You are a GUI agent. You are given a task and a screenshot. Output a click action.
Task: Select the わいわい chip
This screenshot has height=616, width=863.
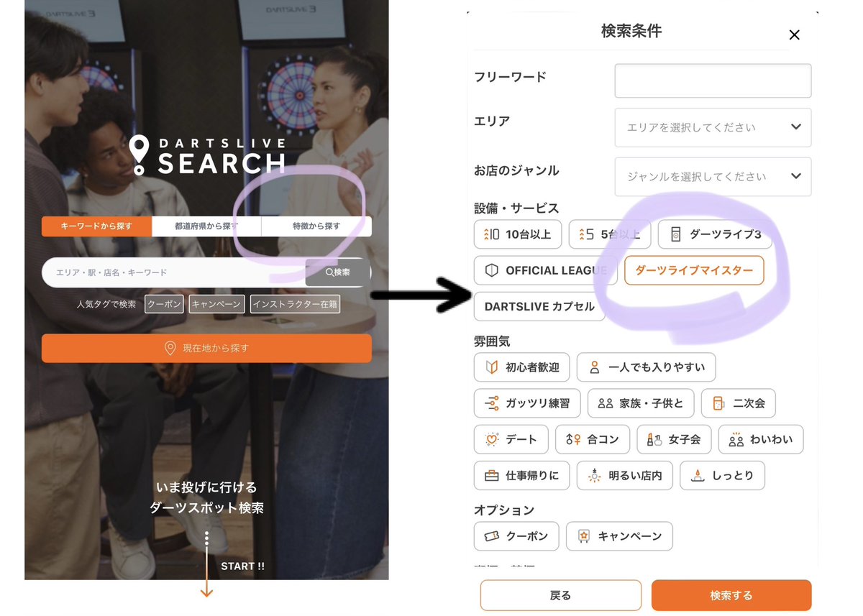[761, 439]
